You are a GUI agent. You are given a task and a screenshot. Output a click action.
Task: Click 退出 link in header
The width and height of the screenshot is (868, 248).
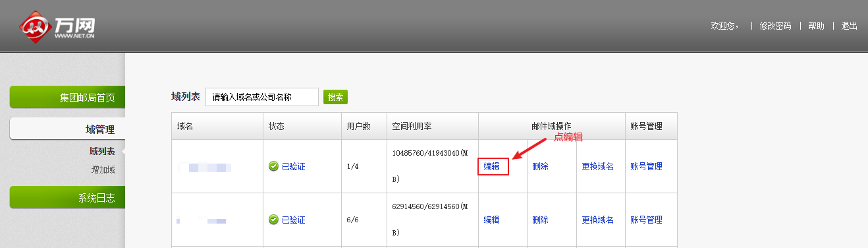point(850,26)
